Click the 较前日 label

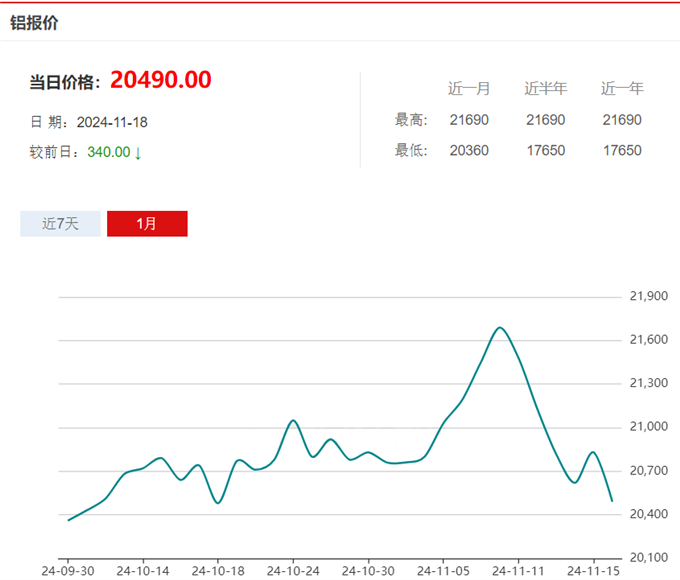[54, 152]
